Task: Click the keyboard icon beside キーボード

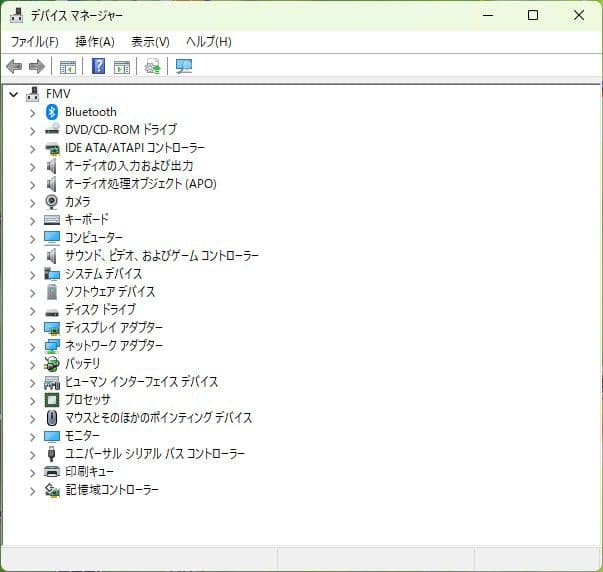Action: pos(52,220)
